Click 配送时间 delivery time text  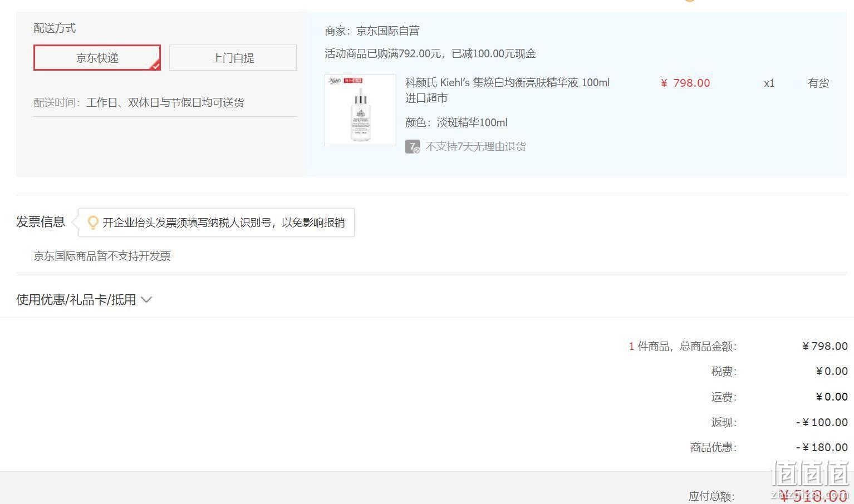pos(139,103)
